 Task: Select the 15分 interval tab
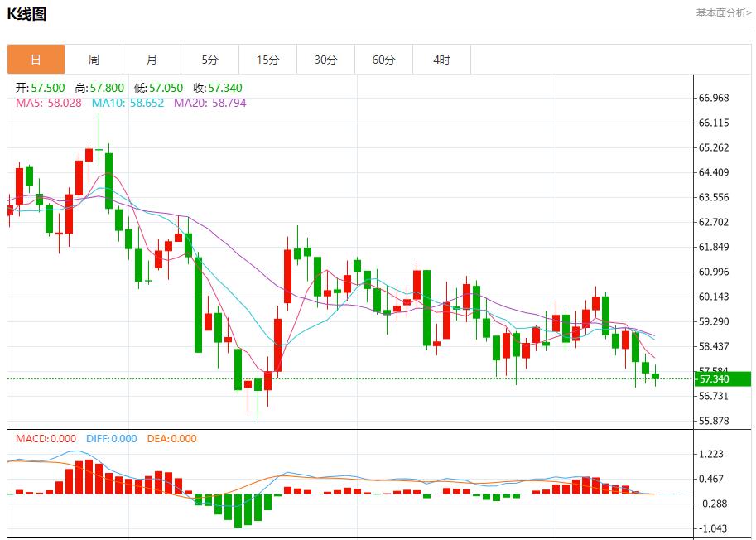267,60
